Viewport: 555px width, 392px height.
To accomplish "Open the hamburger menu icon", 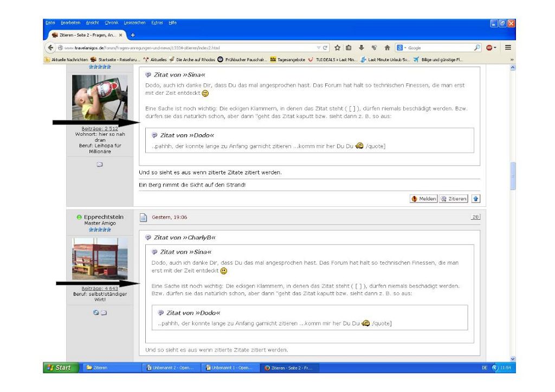I will tap(508, 48).
